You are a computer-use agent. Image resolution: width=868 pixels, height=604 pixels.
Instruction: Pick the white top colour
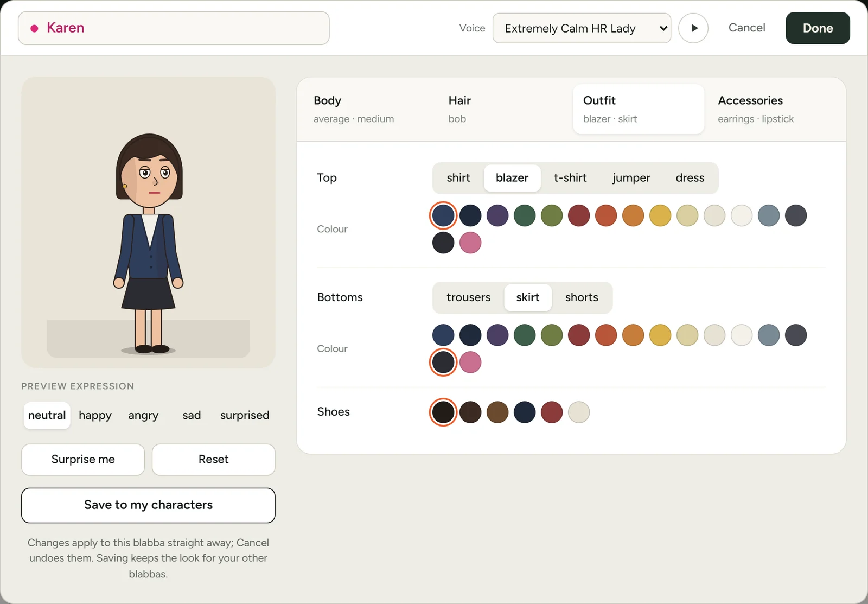pos(742,215)
